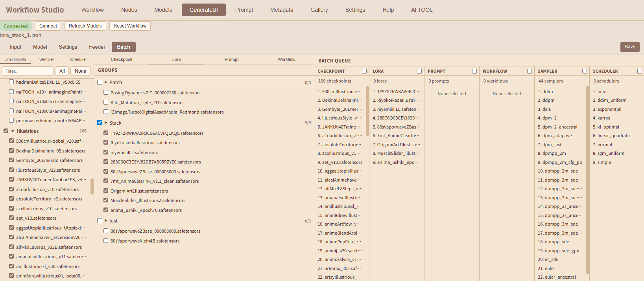Go to the Prompt top tab
Screen dimensions: 644x281
[244, 10]
